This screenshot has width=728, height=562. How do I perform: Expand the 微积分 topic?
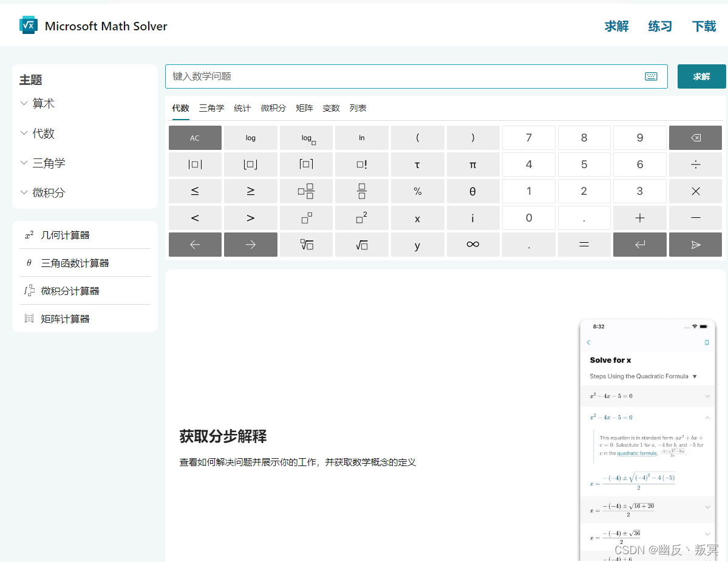coord(43,192)
